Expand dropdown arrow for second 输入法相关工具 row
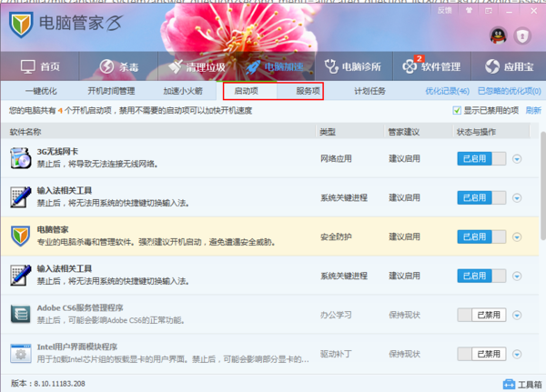 pyautogui.click(x=517, y=276)
